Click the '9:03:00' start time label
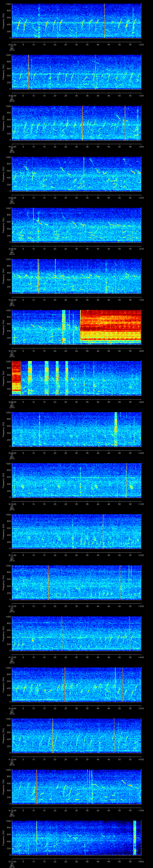 pyautogui.click(x=12, y=147)
